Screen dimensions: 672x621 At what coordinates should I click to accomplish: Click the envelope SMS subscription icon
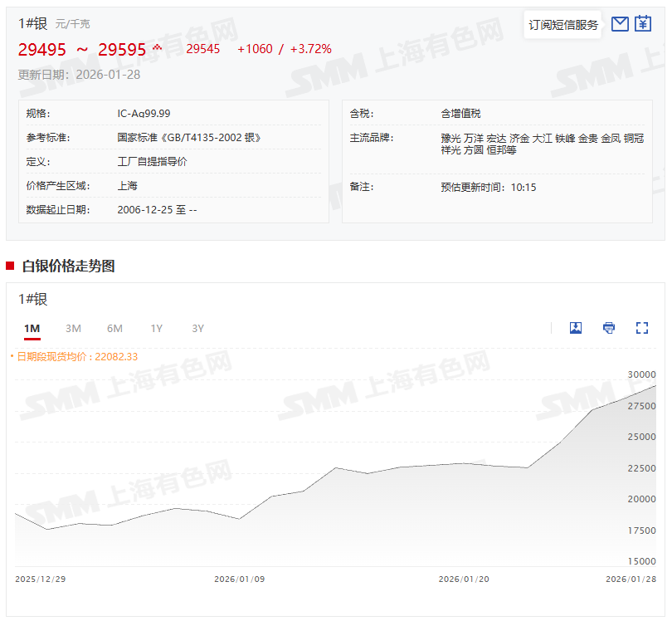pyautogui.click(x=620, y=24)
